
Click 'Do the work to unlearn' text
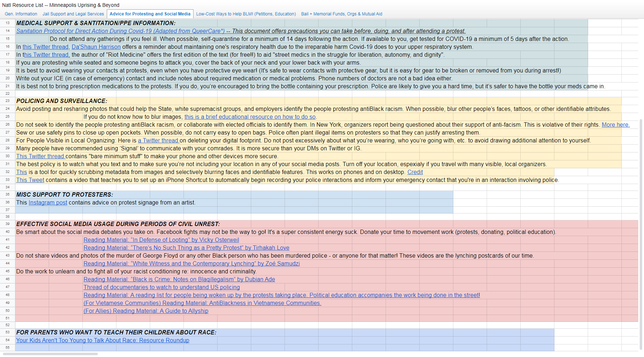tap(136, 272)
